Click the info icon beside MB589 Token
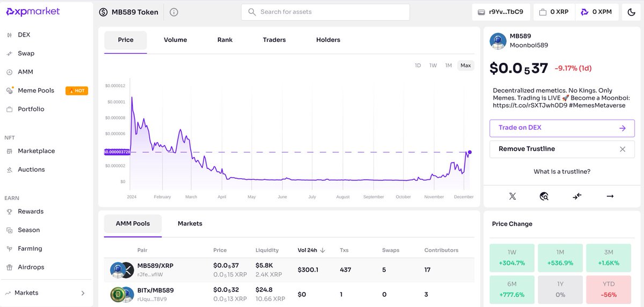644x307 pixels. click(174, 12)
